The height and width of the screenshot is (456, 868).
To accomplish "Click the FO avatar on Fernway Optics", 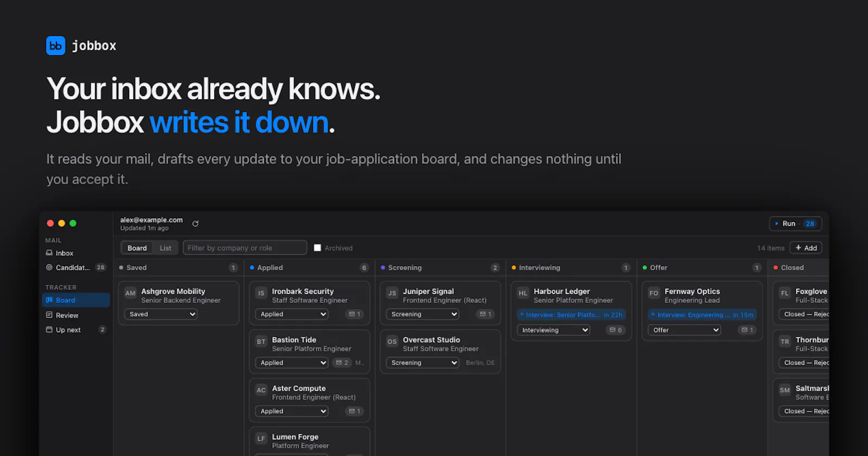I will tap(654, 293).
